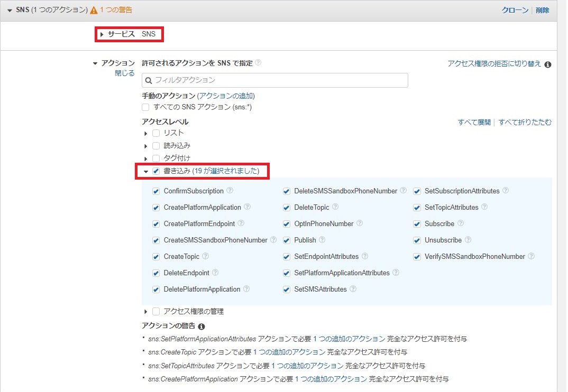Check the タグ付け access level checkbox
The height and width of the screenshot is (392, 568).
tap(156, 158)
